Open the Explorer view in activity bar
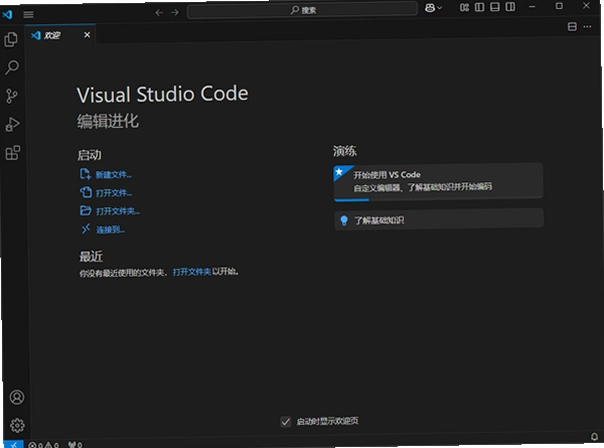The width and height of the screenshot is (604, 448). pos(11,39)
